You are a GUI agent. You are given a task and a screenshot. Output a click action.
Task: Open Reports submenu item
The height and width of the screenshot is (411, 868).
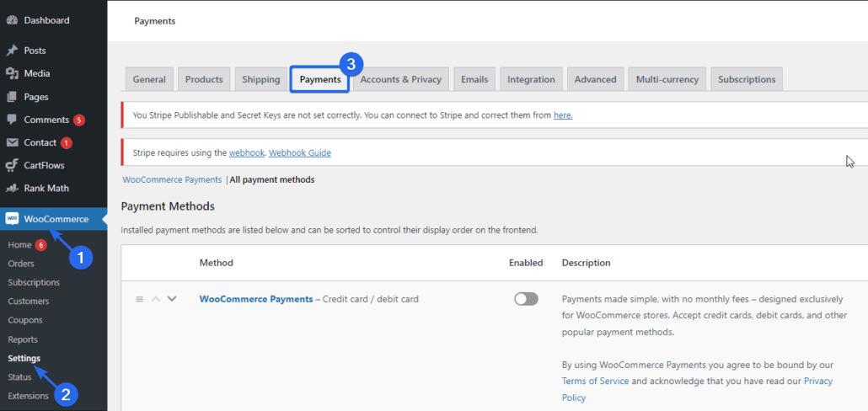tap(23, 339)
